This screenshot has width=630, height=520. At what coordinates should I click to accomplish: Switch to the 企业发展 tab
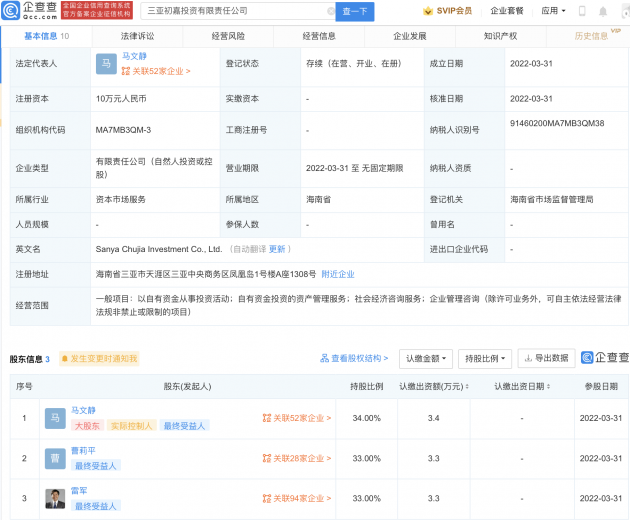click(409, 36)
